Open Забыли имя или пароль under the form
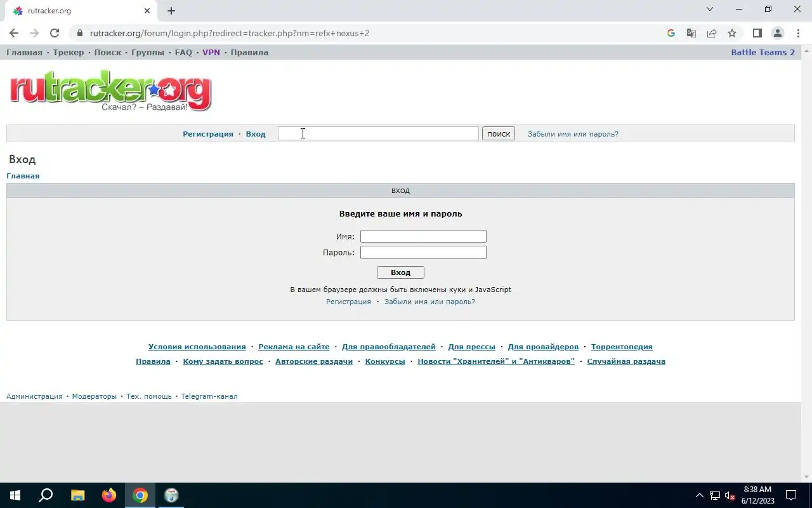Image resolution: width=812 pixels, height=508 pixels. click(429, 302)
